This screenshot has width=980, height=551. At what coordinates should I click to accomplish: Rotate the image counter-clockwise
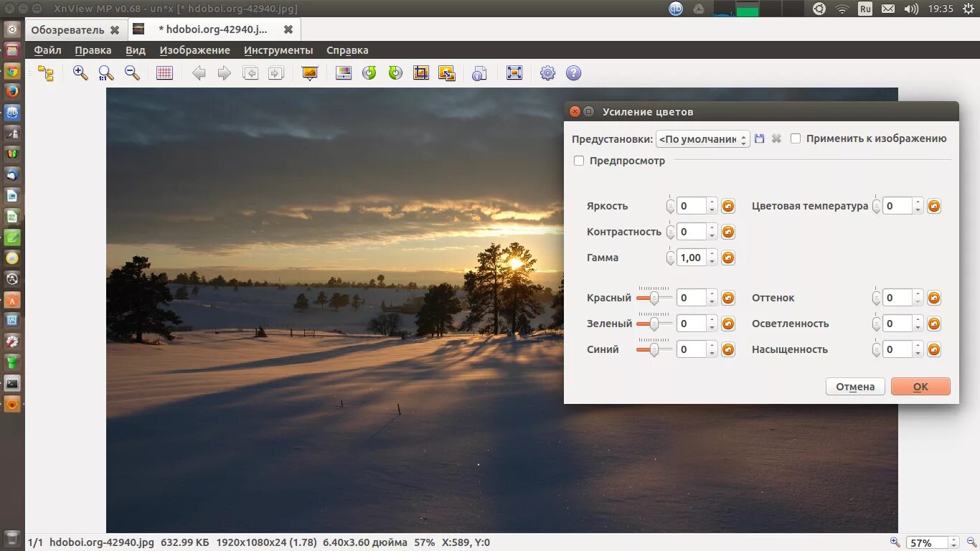coord(369,72)
